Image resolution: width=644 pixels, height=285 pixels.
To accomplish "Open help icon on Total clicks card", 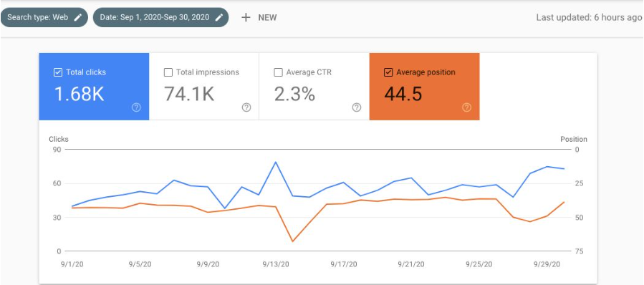I will [136, 107].
